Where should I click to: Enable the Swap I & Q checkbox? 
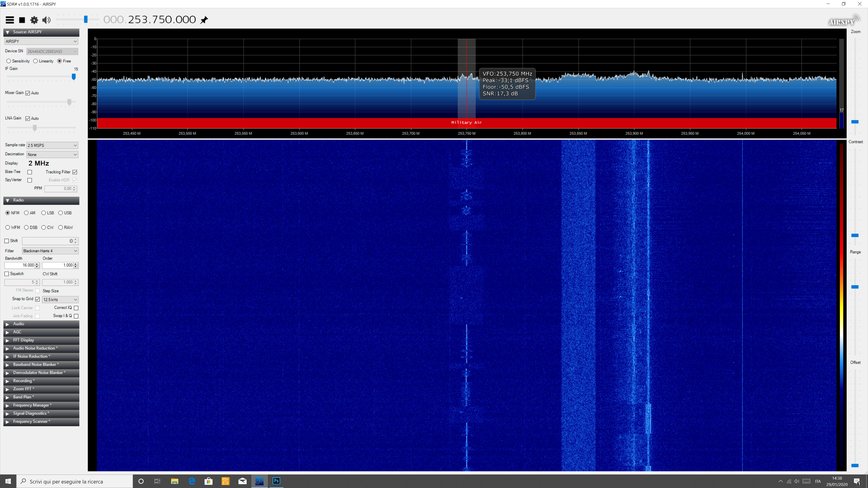click(76, 316)
